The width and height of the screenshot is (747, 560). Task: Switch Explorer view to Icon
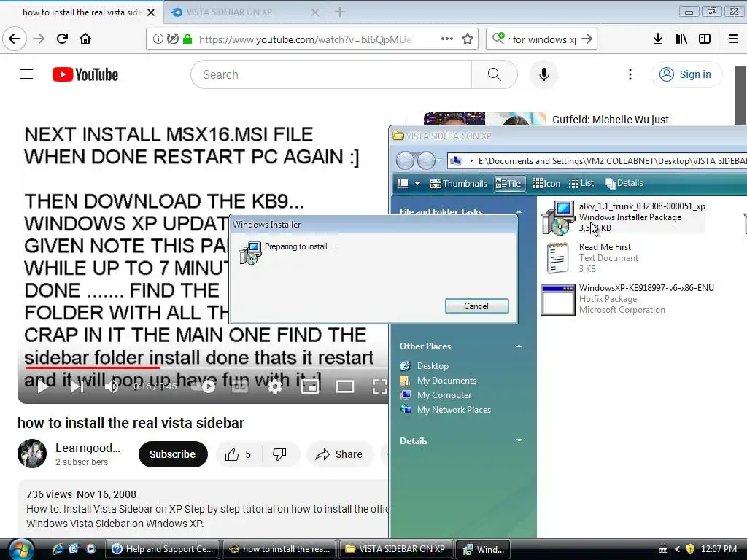pos(546,183)
